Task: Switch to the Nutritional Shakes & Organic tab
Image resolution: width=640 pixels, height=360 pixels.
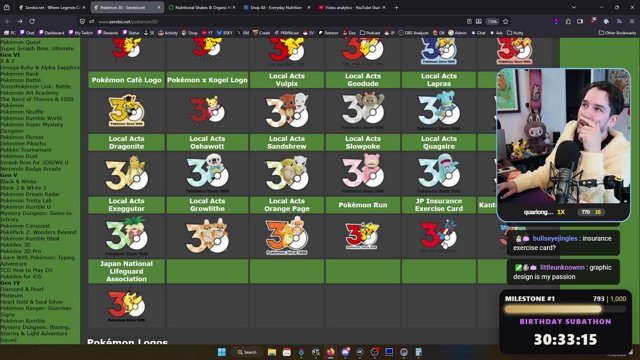Action: point(202,7)
